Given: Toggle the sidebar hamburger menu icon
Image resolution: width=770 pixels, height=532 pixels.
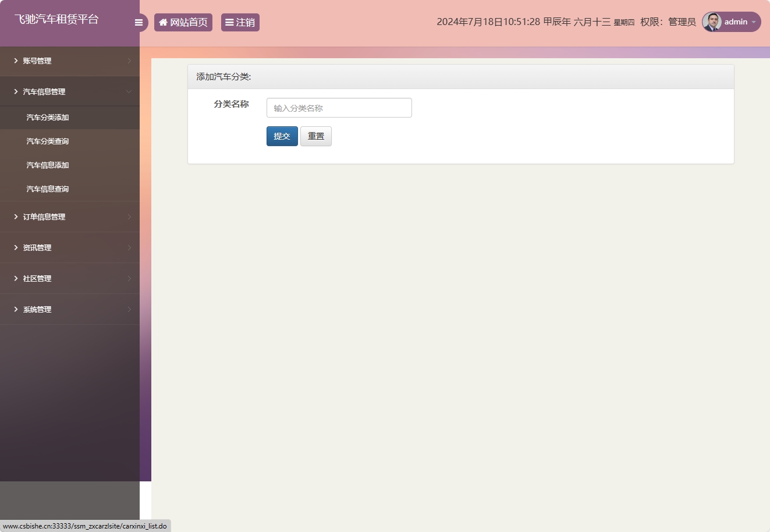Looking at the screenshot, I should pyautogui.click(x=139, y=23).
